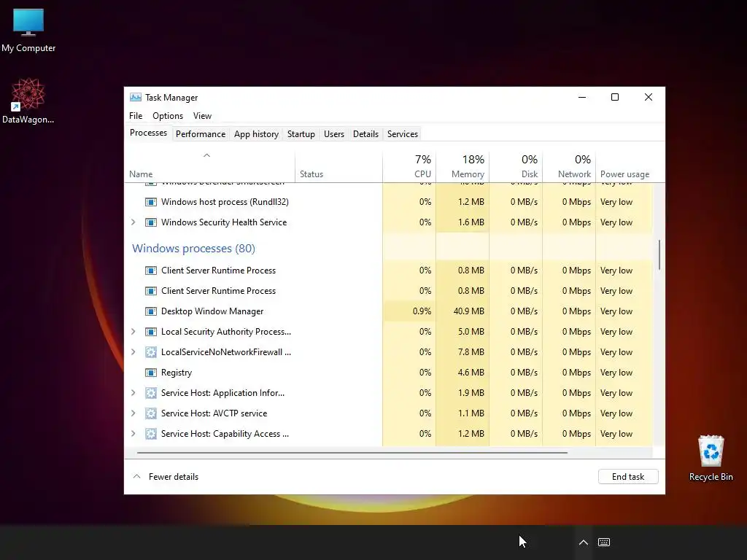Expand Windows Security Health Service row
This screenshot has height=560, width=747.
click(x=133, y=222)
